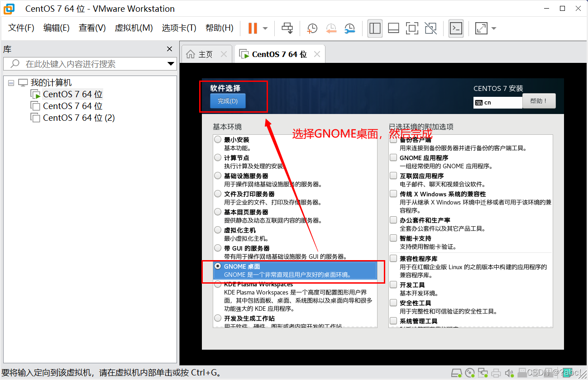Open the 帮助(H) menu
Viewport: 588px width, 380px height.
click(x=220, y=28)
